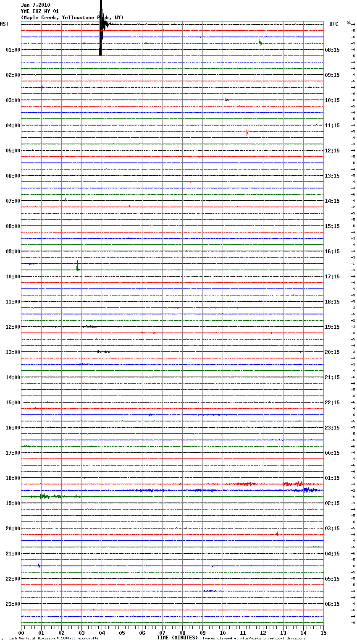The image size is (357, 644).
Task: Click the 22:15 UTC time label
Action: pyautogui.click(x=332, y=403)
